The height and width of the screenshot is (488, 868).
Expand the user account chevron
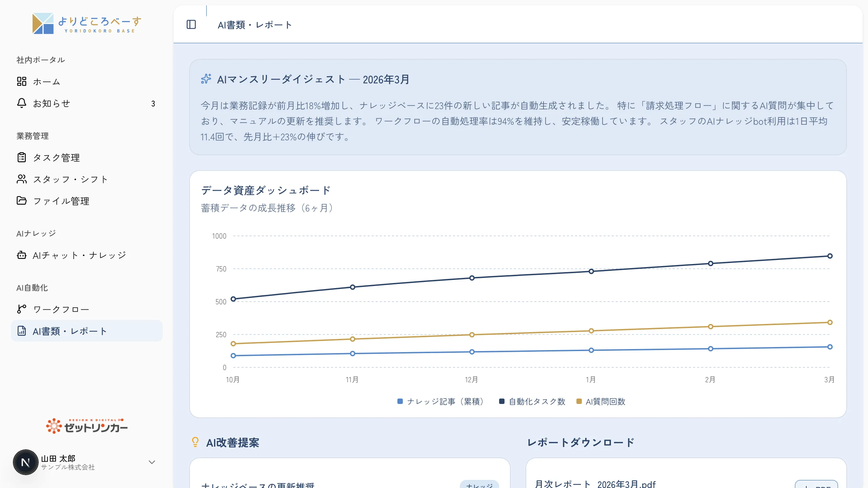152,462
